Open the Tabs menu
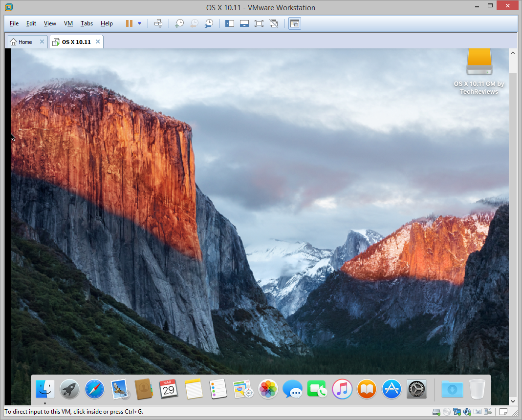 87,23
